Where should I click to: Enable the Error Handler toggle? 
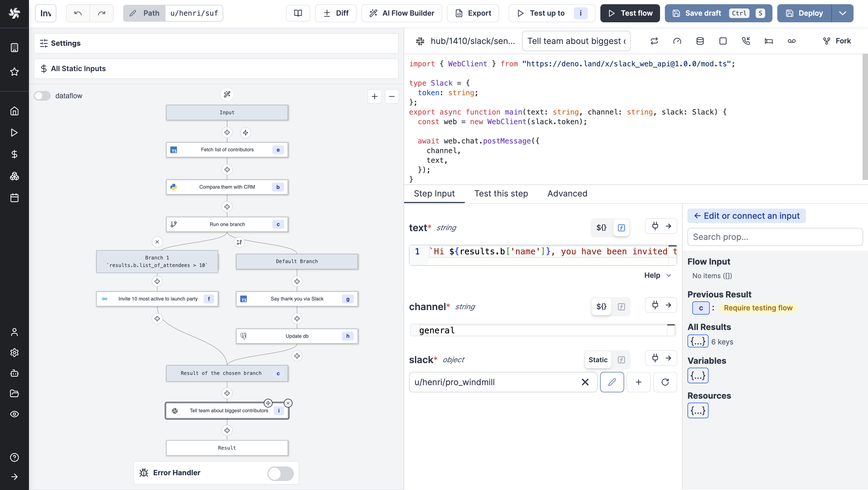click(x=280, y=473)
